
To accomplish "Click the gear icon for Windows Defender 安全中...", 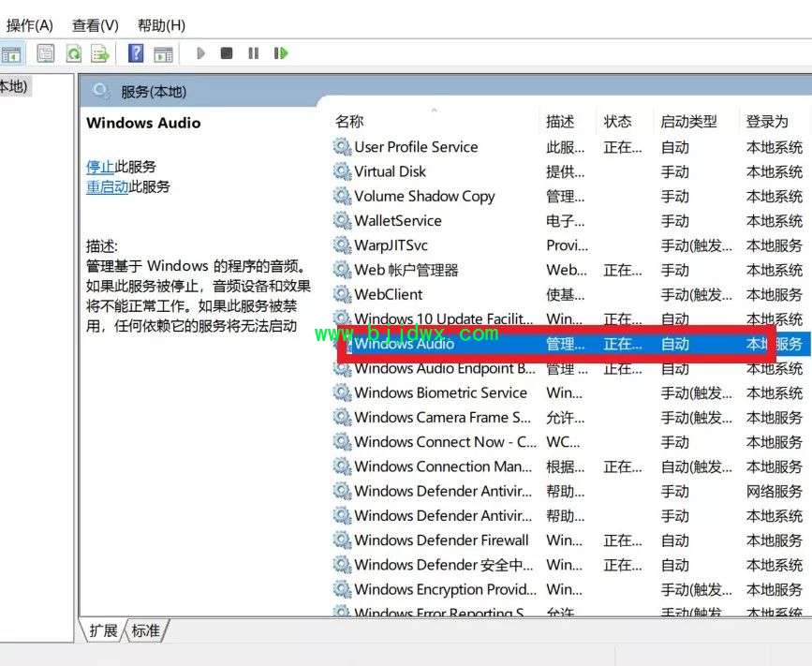I will click(342, 565).
